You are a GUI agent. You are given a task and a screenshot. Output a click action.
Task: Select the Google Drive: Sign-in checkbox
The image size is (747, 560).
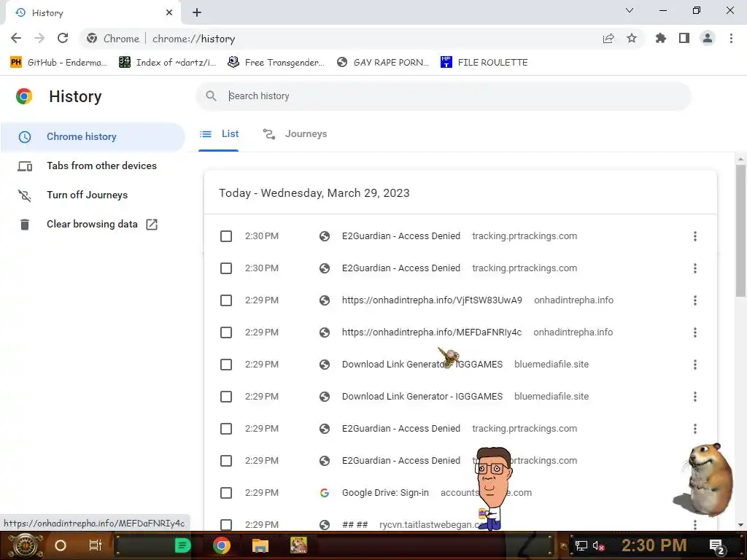[226, 493]
